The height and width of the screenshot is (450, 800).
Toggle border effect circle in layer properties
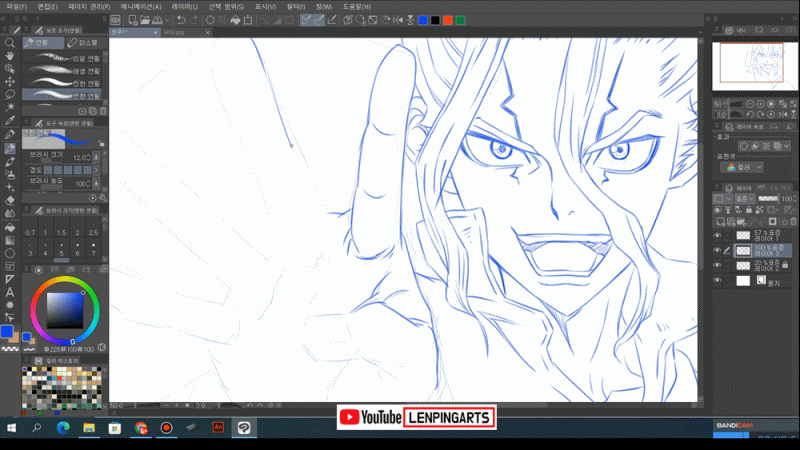coord(744,146)
